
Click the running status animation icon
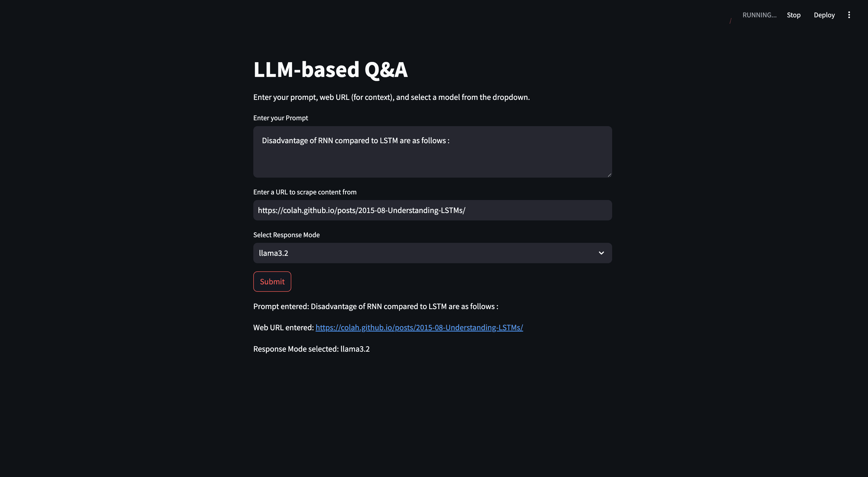coord(731,21)
